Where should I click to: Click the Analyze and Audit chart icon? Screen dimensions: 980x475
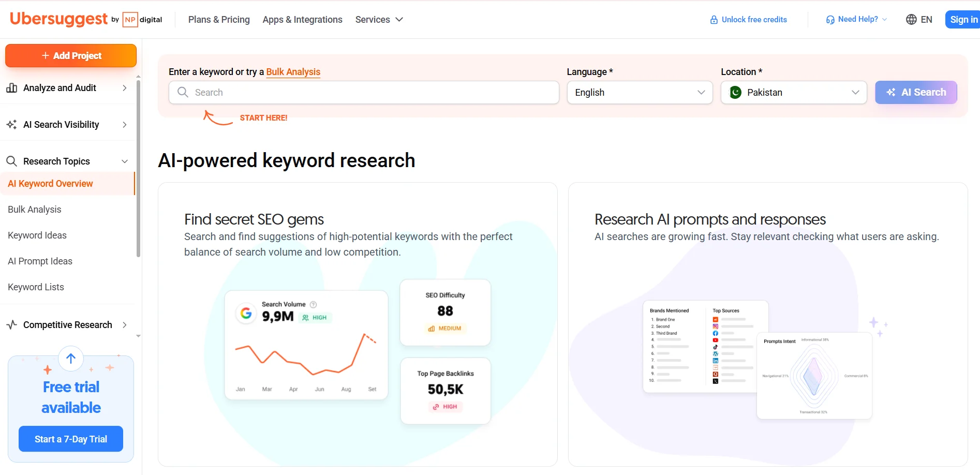click(x=11, y=88)
